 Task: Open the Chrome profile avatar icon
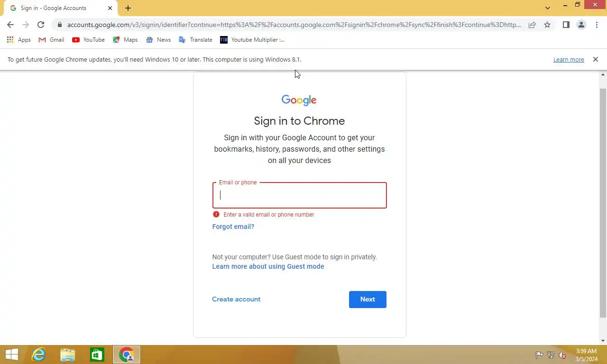pos(581,25)
